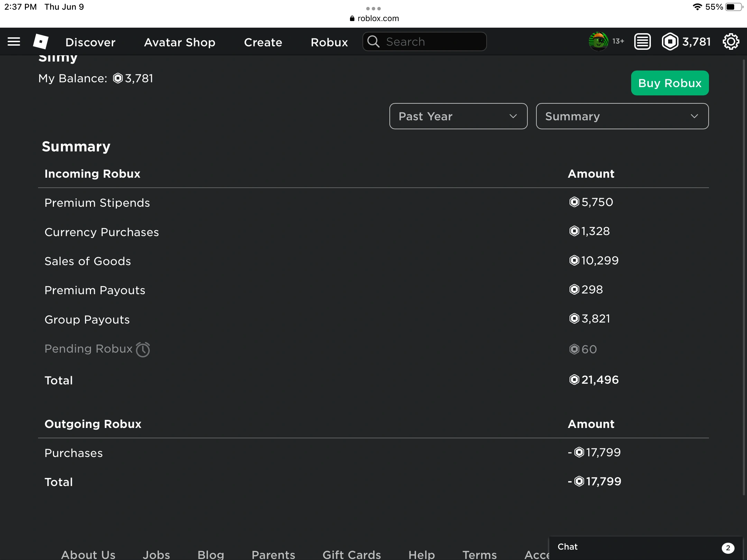
Task: Go to the Create page
Action: click(x=263, y=42)
